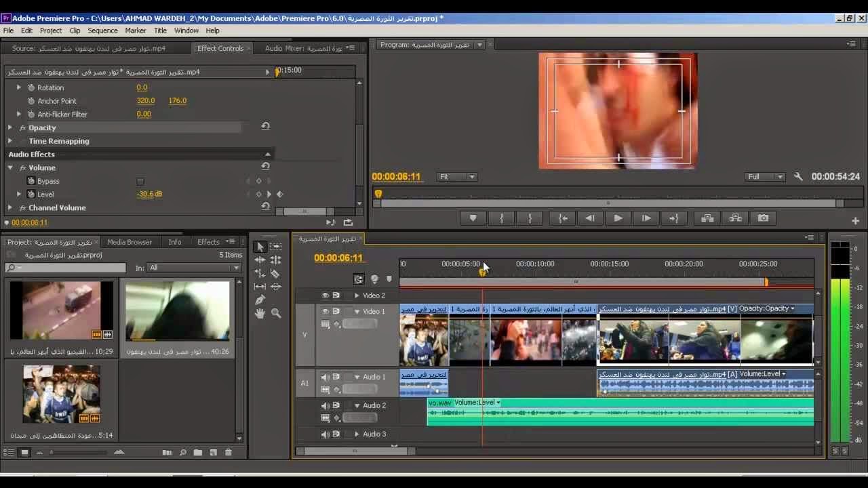Switch to the Effects tab

[208, 242]
